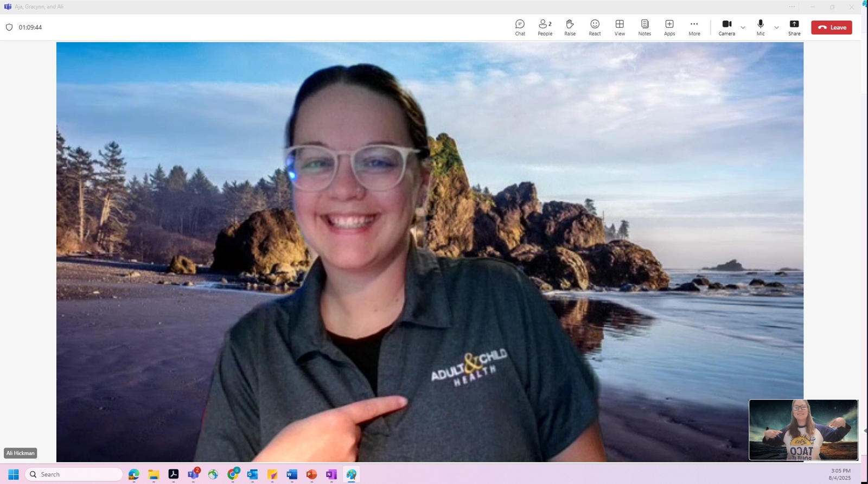Open meeting Notes

pyautogui.click(x=644, y=27)
